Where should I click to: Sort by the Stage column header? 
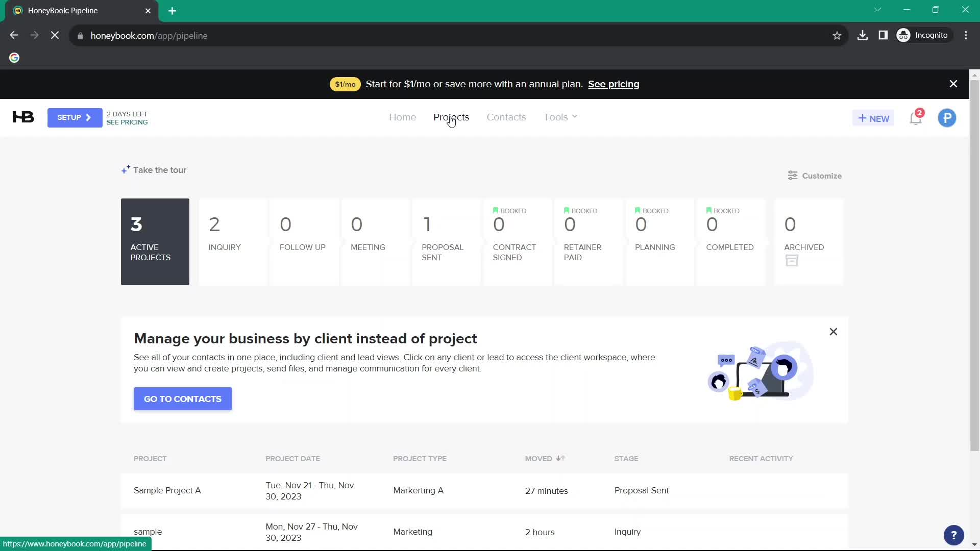tap(626, 459)
